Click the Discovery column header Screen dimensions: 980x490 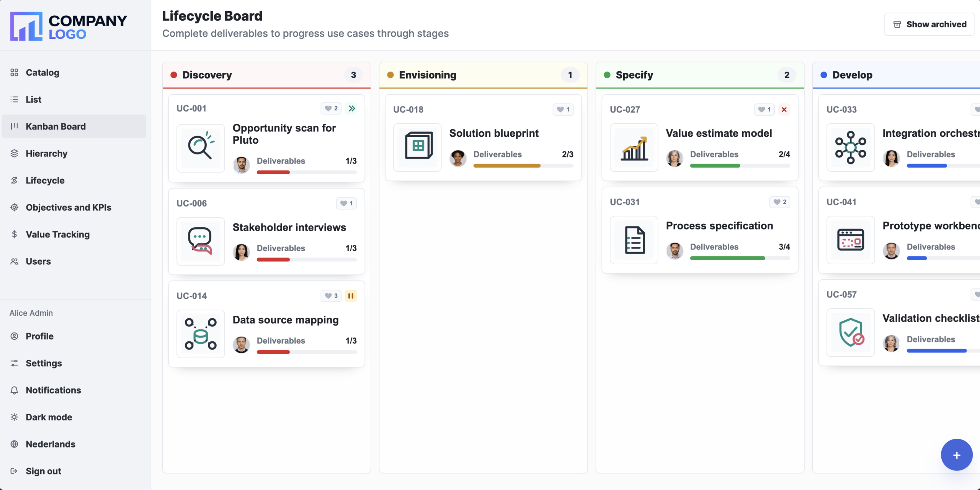(x=267, y=75)
